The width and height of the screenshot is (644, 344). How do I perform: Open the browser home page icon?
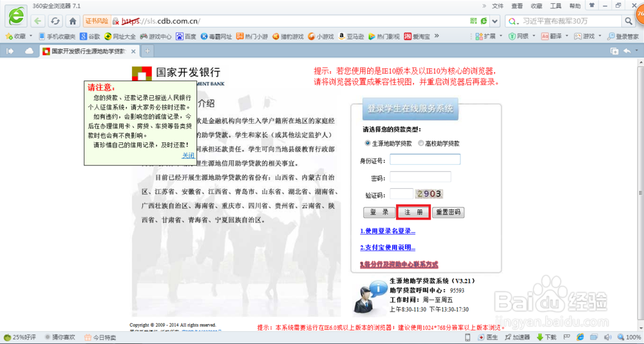click(x=73, y=21)
